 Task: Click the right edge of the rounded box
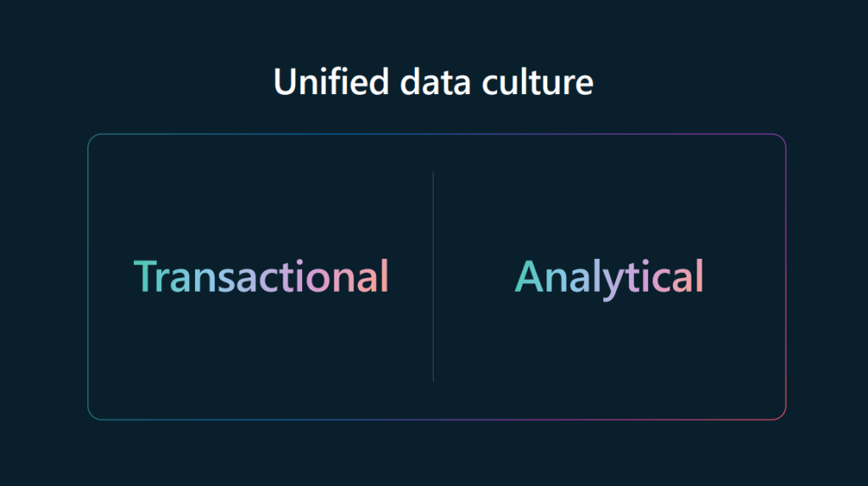point(787,277)
